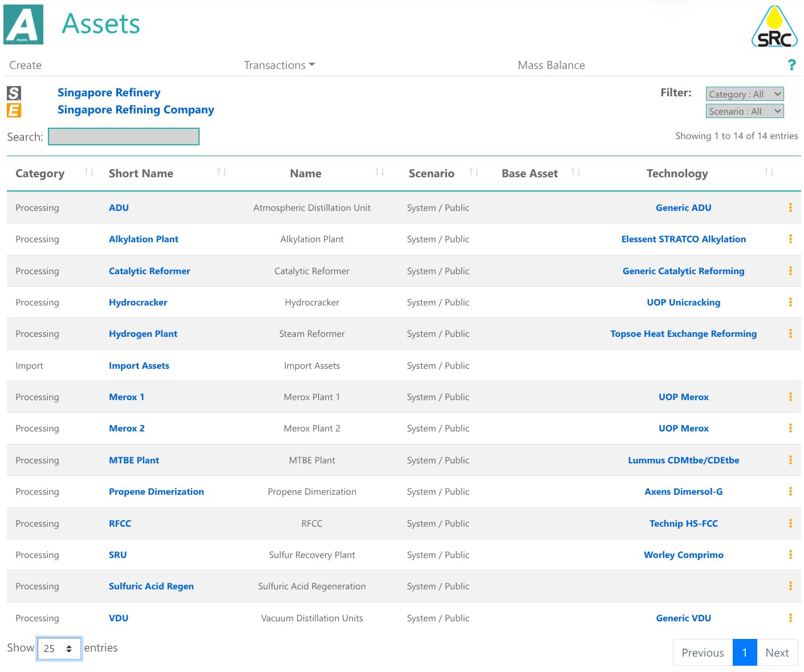Open the Sulfuric Acid Regen asset link

click(x=151, y=586)
